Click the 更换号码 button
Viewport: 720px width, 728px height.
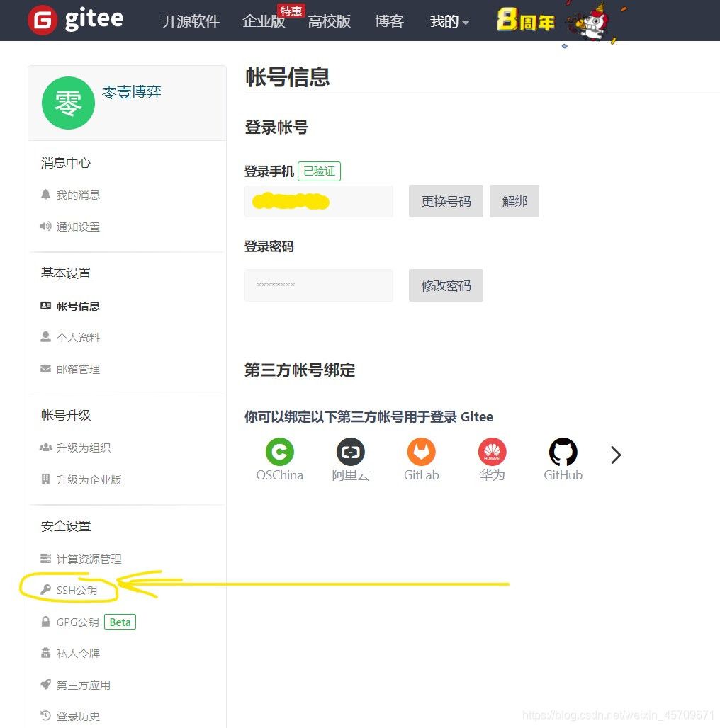pos(446,200)
